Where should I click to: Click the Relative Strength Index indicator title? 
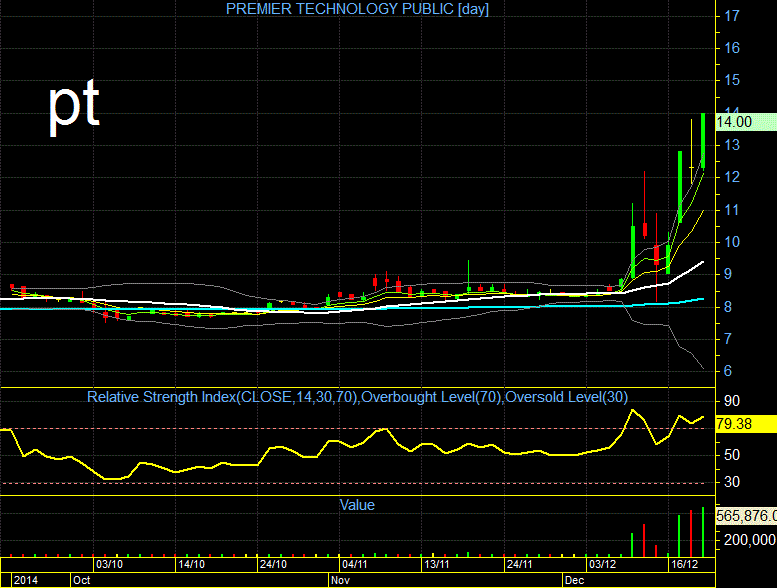click(x=357, y=397)
